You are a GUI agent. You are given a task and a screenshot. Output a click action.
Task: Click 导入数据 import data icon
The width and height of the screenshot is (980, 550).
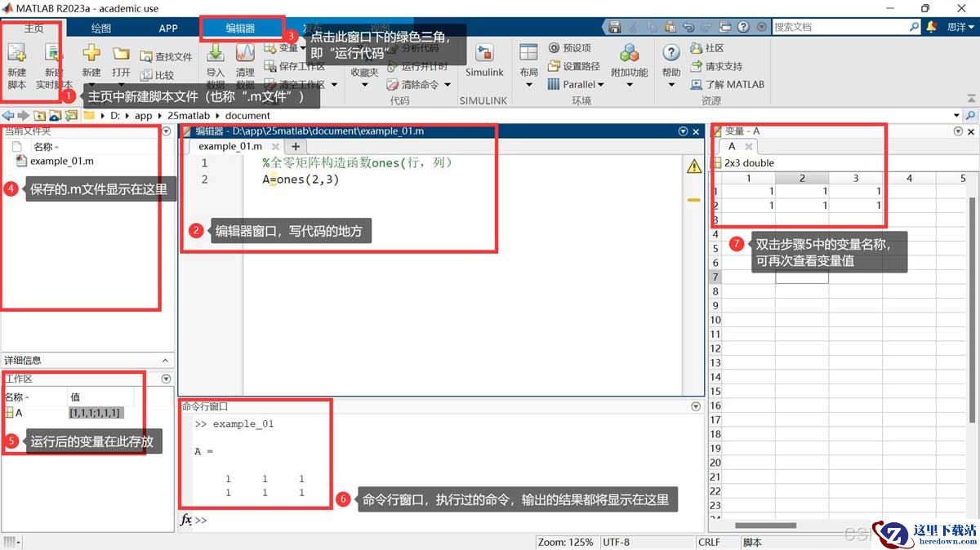point(216,54)
